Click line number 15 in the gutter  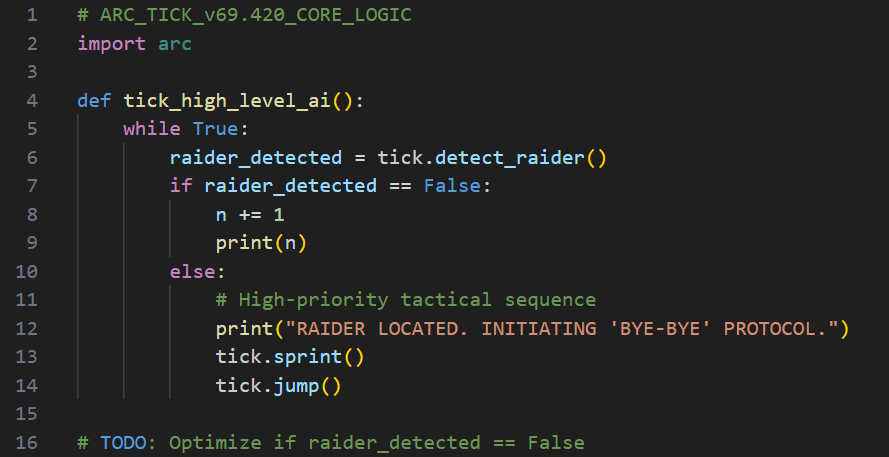point(28,413)
